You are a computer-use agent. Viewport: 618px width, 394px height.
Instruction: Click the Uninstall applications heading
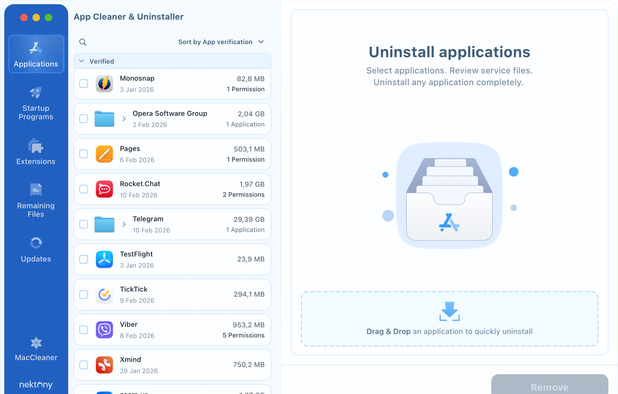pyautogui.click(x=449, y=52)
